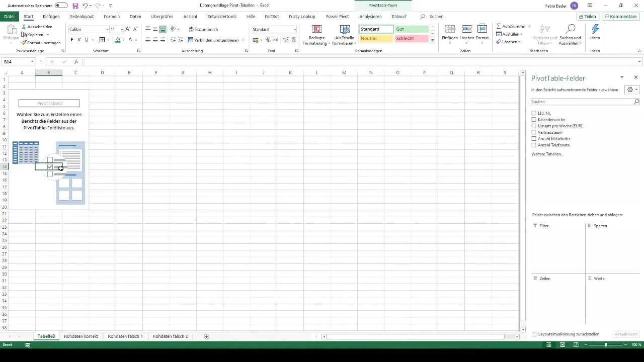Click the Ausschneiden (cut) button

(36, 27)
